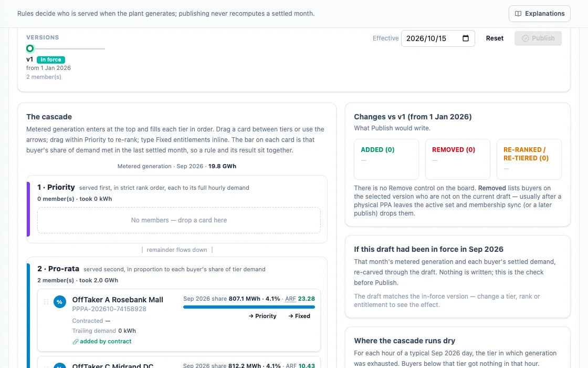Click the "19.8 GWh" metered generation value
Screen dimensions: 588x368
point(223,166)
